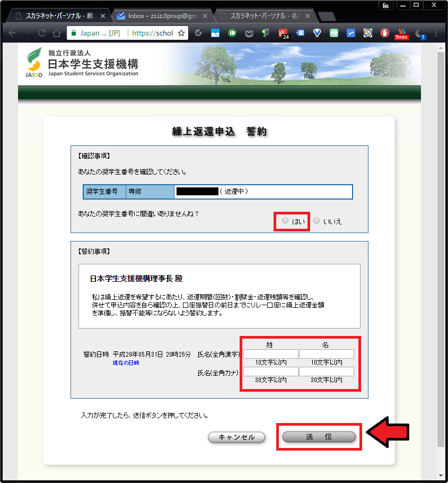Open the white diamond extension icon
Image resolution: width=448 pixels, height=483 pixels.
click(x=317, y=33)
